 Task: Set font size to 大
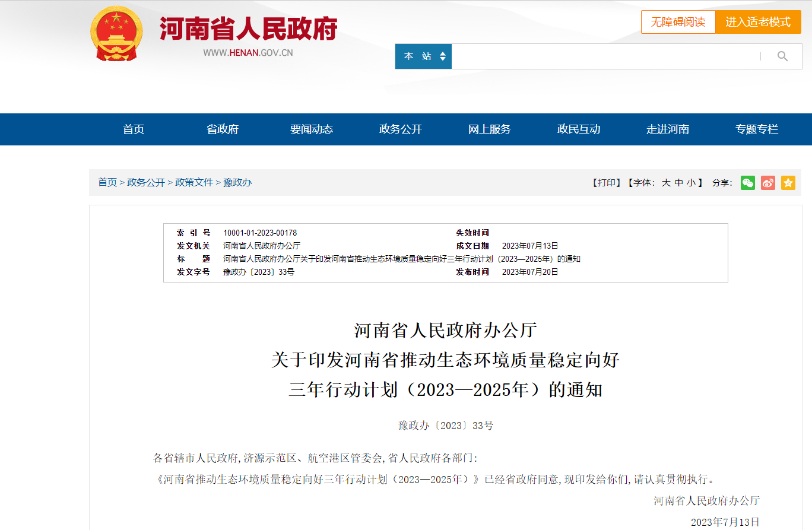tap(666, 183)
